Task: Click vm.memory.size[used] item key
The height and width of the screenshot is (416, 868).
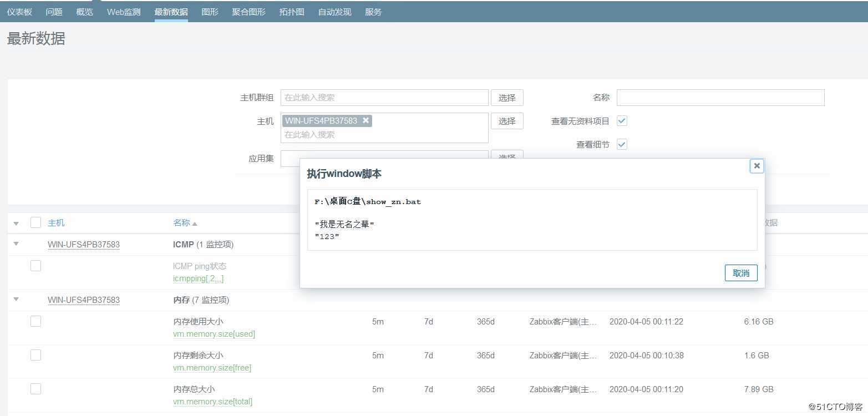Action: (214, 334)
